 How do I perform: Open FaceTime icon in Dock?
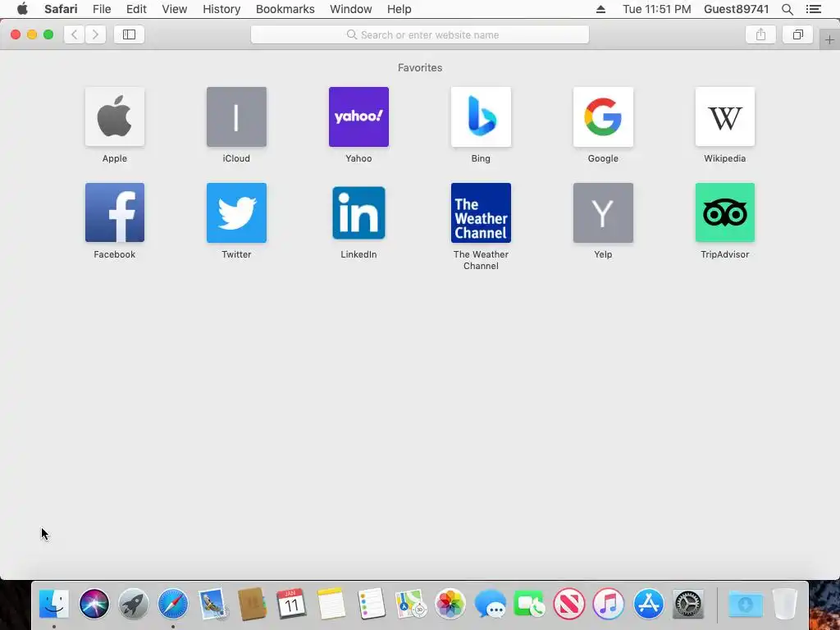[529, 604]
